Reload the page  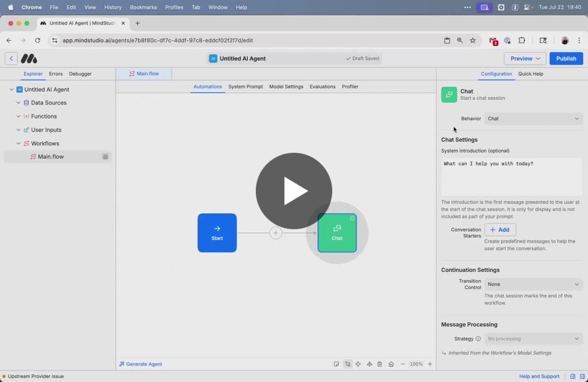(x=38, y=40)
